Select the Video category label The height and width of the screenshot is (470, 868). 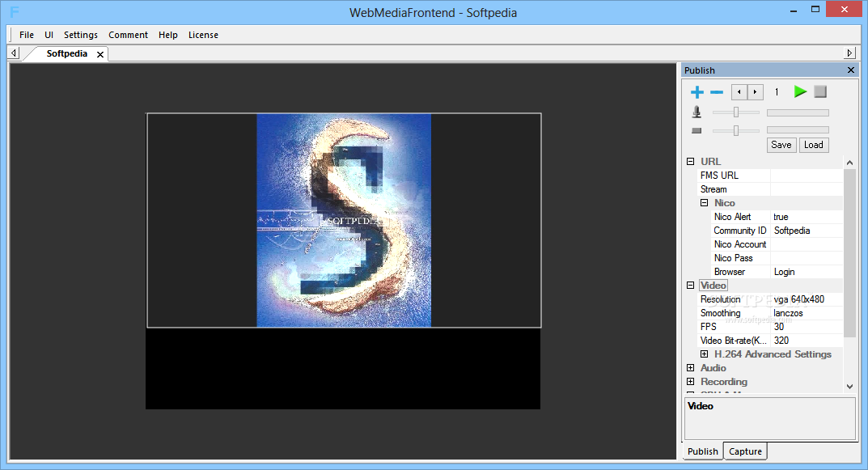coord(713,286)
